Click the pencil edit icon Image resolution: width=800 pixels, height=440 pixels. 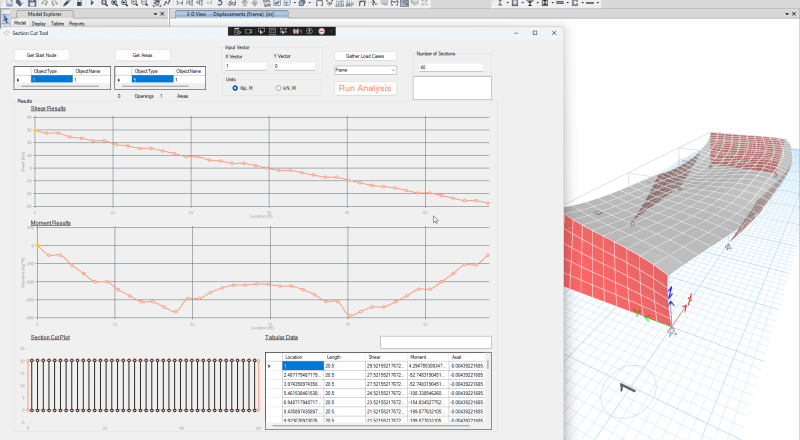[x=66, y=3]
